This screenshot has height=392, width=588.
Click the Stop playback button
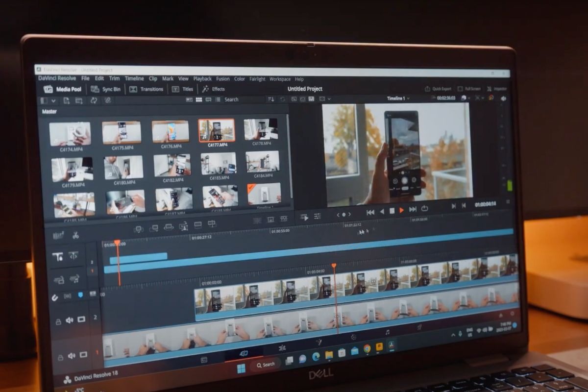pyautogui.click(x=392, y=211)
